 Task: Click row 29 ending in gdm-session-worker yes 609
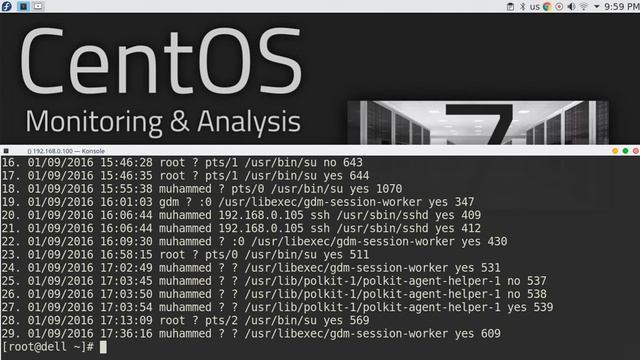coord(251,333)
